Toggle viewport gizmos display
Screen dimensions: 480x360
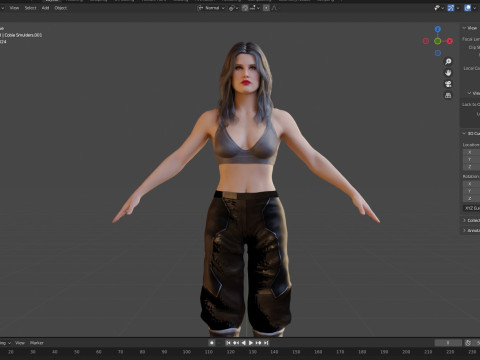[451, 8]
